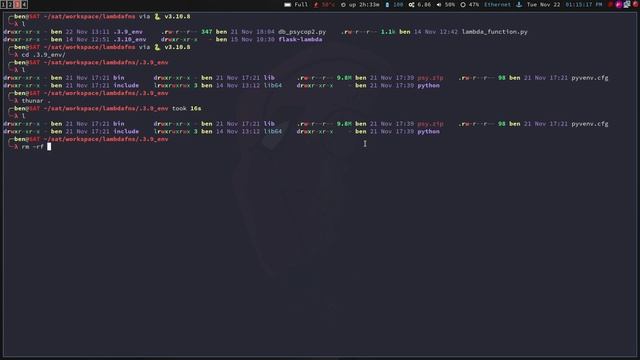Click the date Tue Nov 22
The height and width of the screenshot is (360, 640).
[543, 5]
